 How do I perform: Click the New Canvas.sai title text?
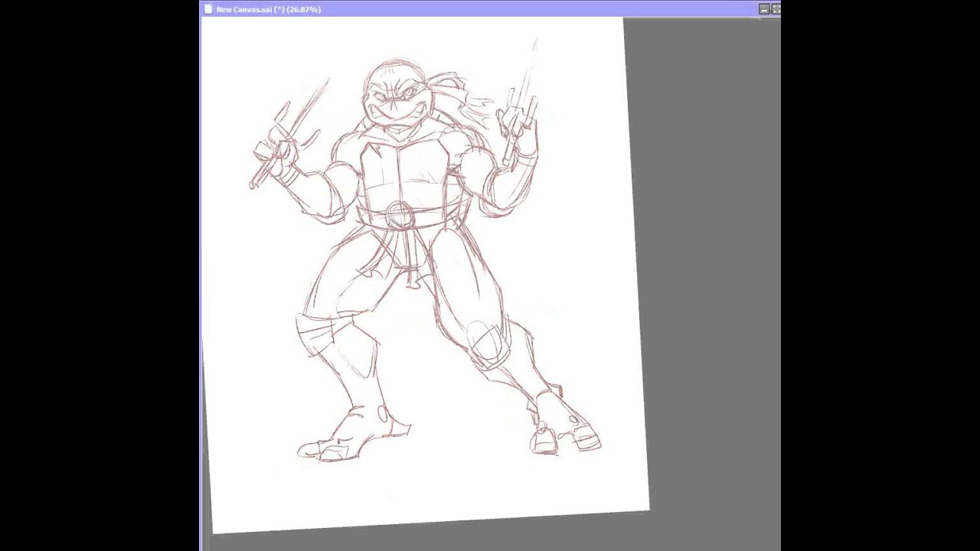[x=268, y=9]
